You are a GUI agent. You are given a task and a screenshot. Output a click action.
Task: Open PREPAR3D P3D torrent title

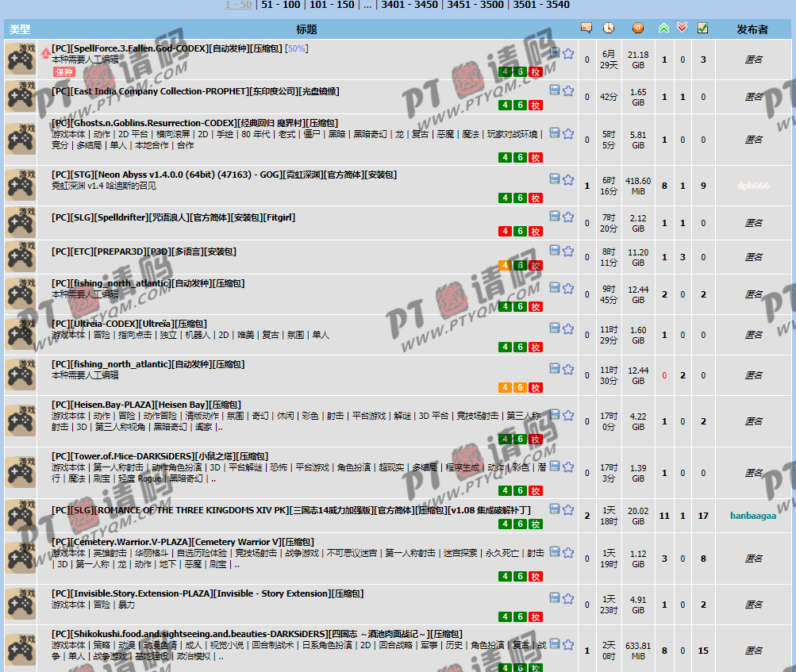point(144,252)
